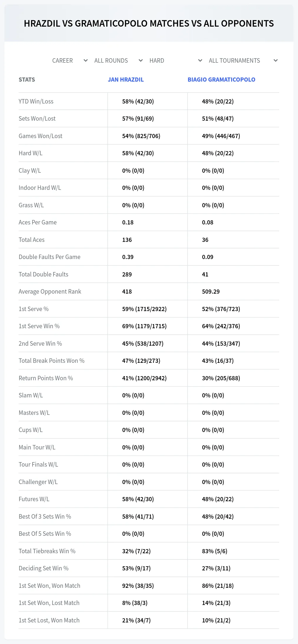Click Gramaticopolo's Total Tiebreaks Win % value

215,551
